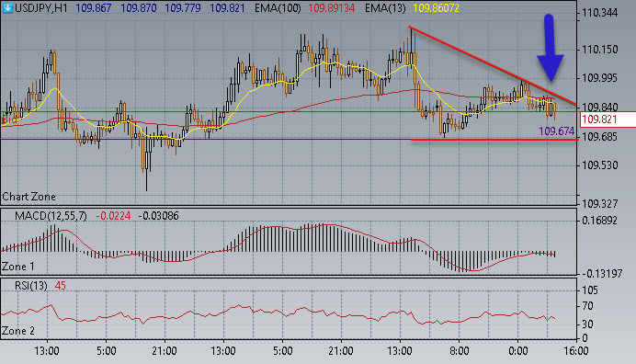
Task: Select the EMA(100) indicator label
Action: coord(278,7)
